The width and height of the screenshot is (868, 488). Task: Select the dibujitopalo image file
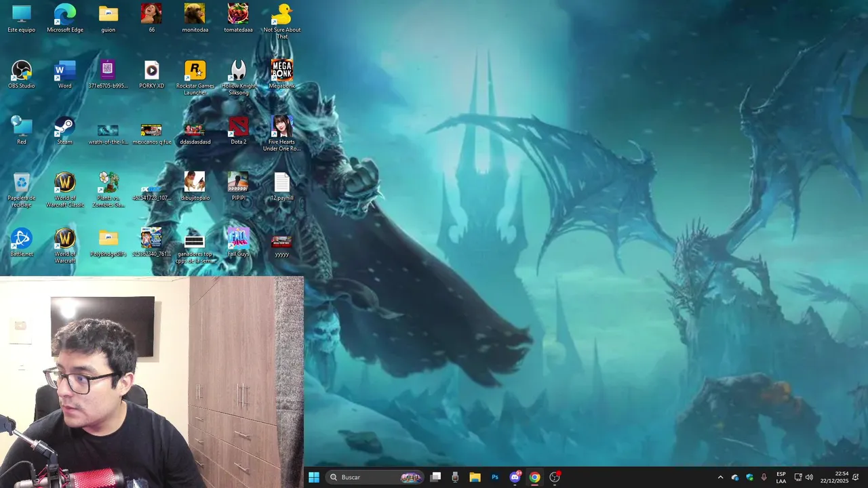[x=195, y=186]
